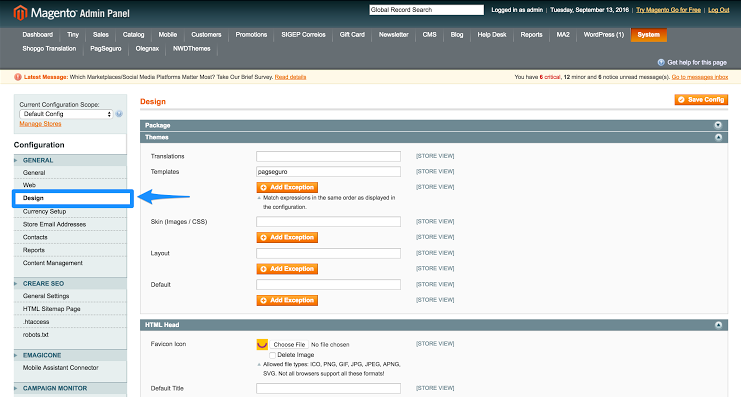Open the System menu
741x397 pixels.
point(648,35)
